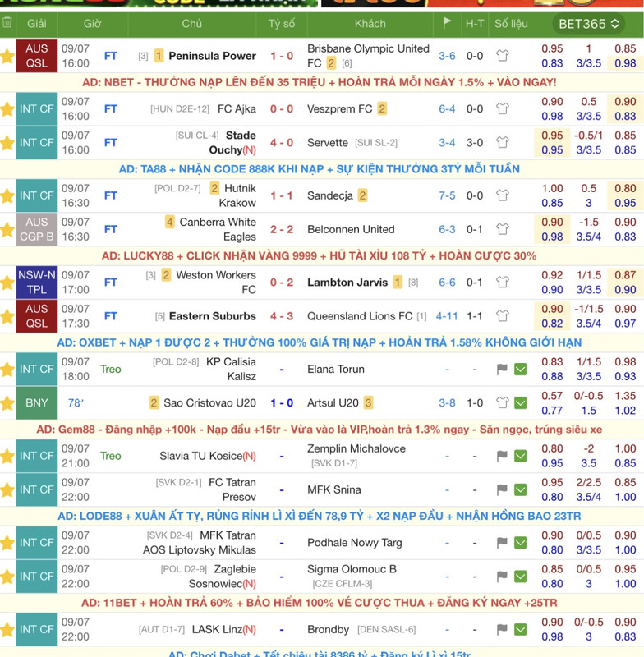The width and height of the screenshot is (644, 657).
Task: Toggle favorite star for Weston Workers FC match
Action: (x=7, y=283)
